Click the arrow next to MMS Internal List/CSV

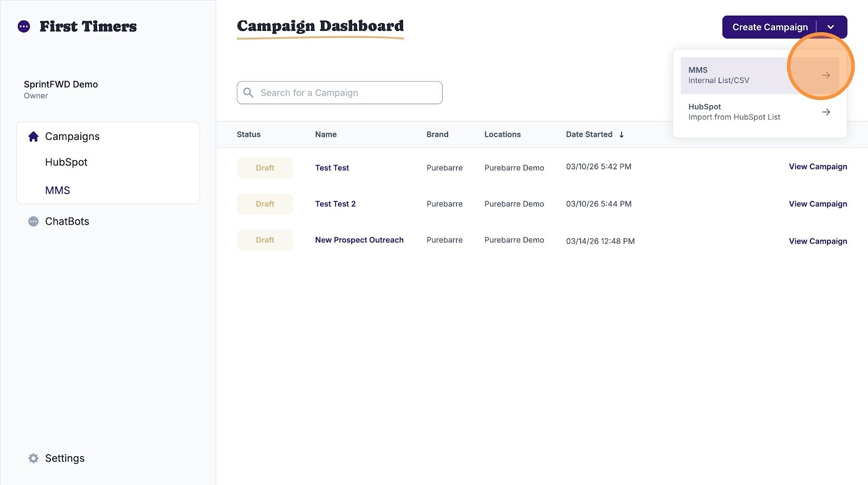tap(826, 75)
